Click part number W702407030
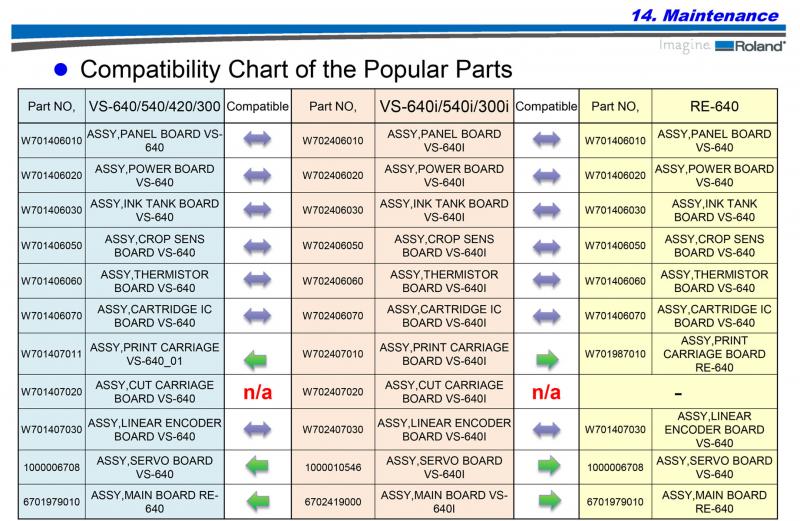Viewport: 800px width, 521px height. [333, 429]
